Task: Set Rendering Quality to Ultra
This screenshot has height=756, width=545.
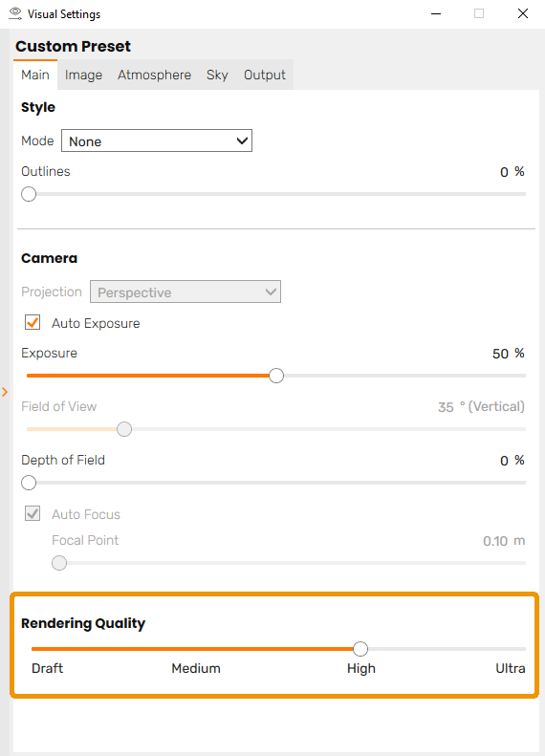Action: tap(511, 668)
